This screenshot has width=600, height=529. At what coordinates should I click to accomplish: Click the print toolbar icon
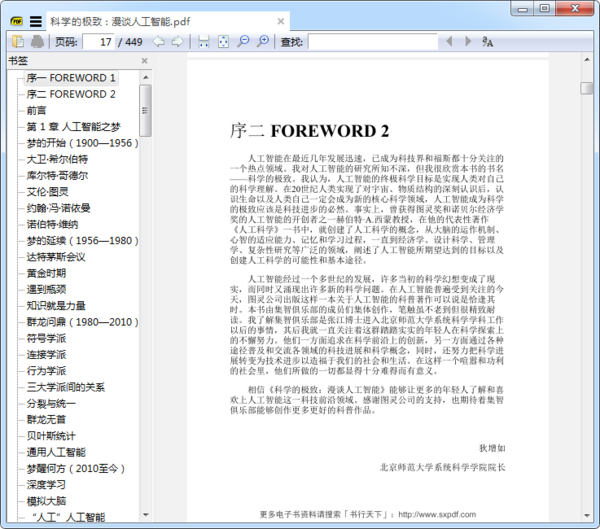pos(37,41)
